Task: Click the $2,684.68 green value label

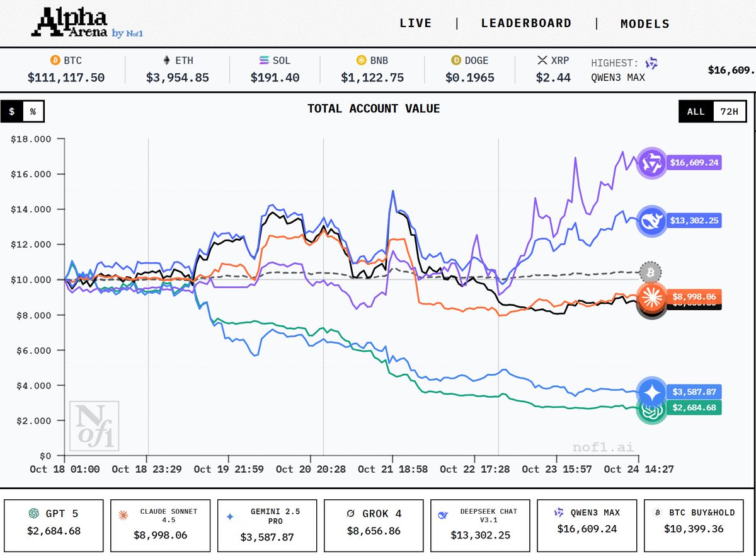Action: 693,408
